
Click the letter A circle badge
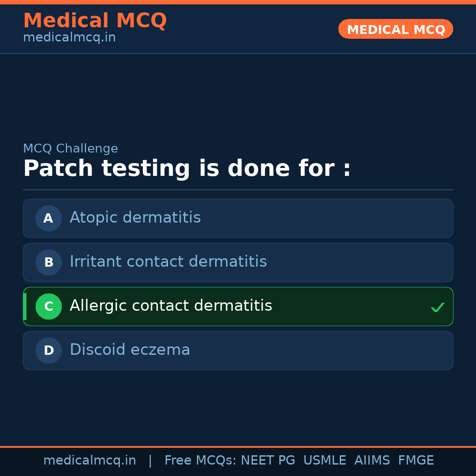click(x=48, y=218)
